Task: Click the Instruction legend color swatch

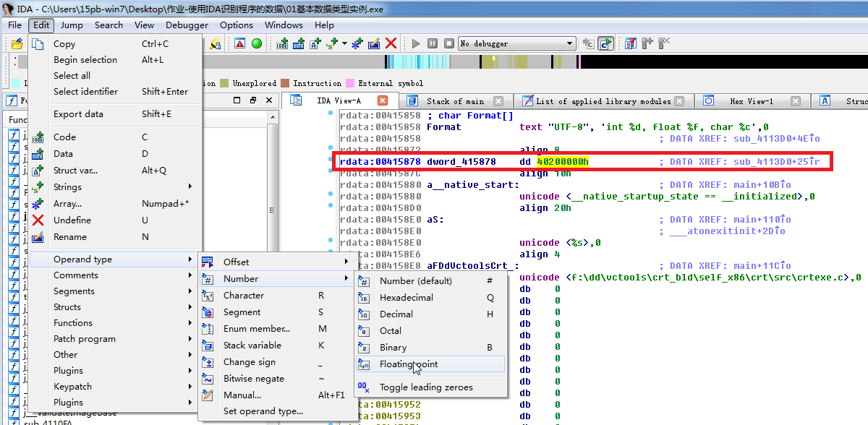Action: [285, 83]
